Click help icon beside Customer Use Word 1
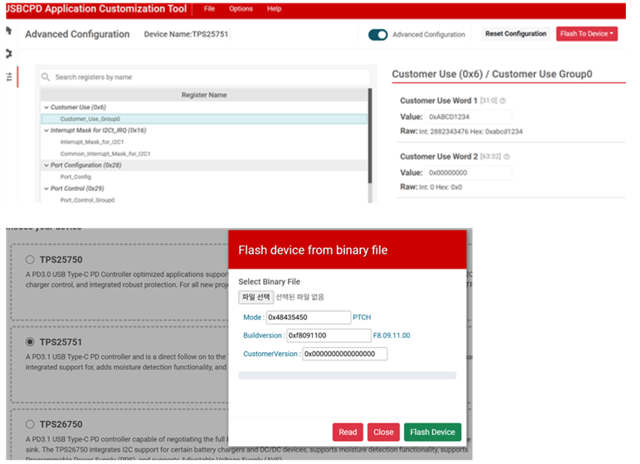640x464 pixels. 503,101
